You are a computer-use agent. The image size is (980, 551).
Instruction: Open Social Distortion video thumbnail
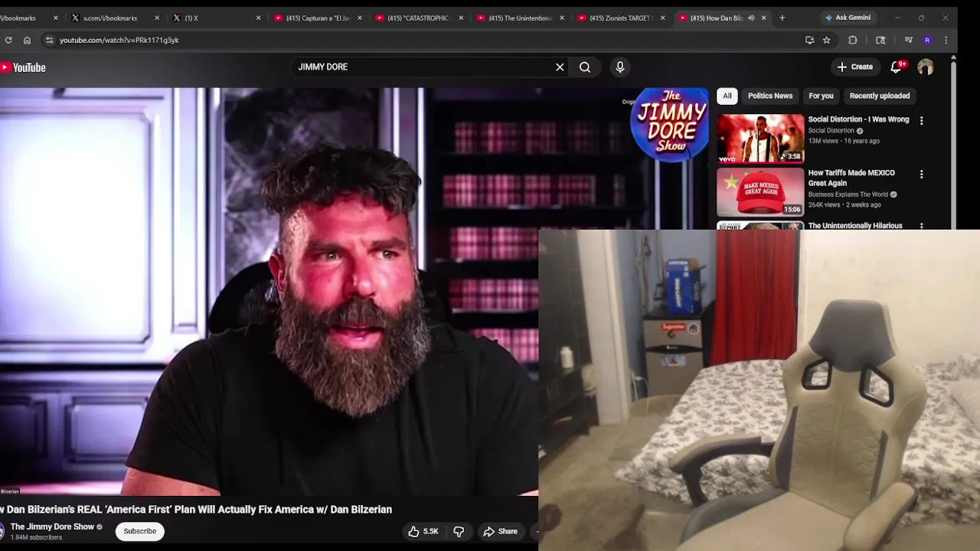pos(760,139)
